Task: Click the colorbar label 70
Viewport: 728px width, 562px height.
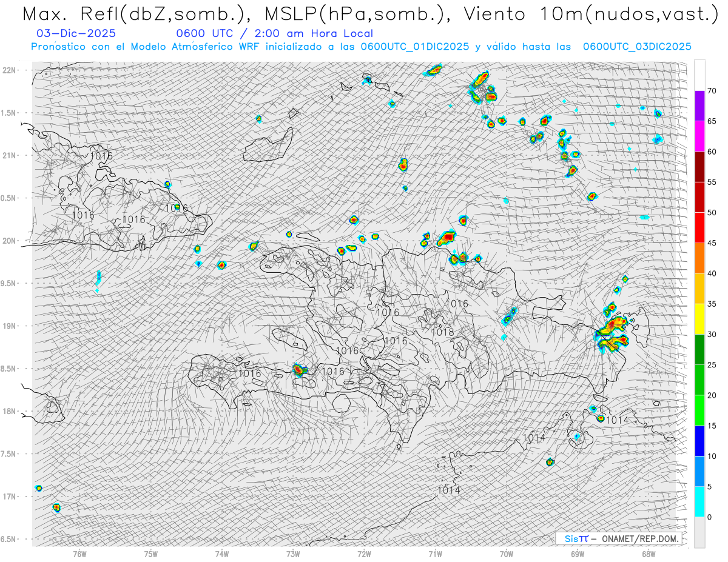Action: [x=712, y=91]
